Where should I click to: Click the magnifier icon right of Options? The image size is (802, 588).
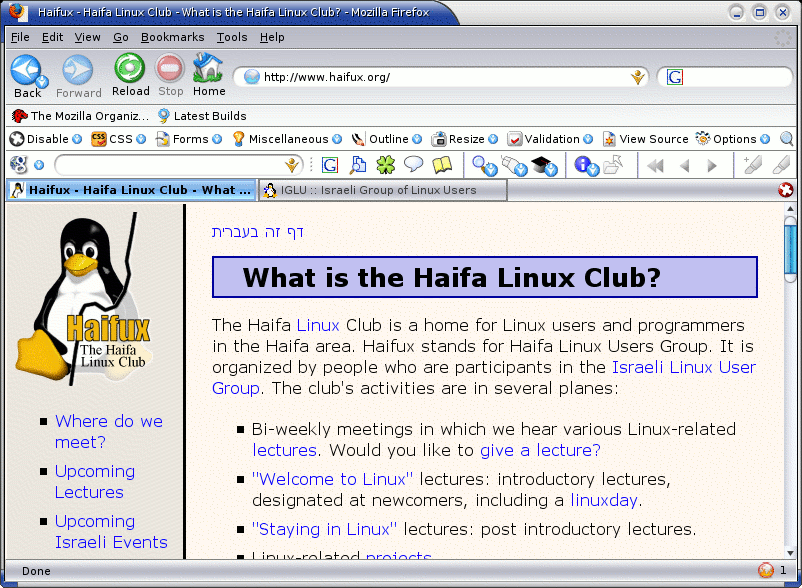click(x=786, y=139)
